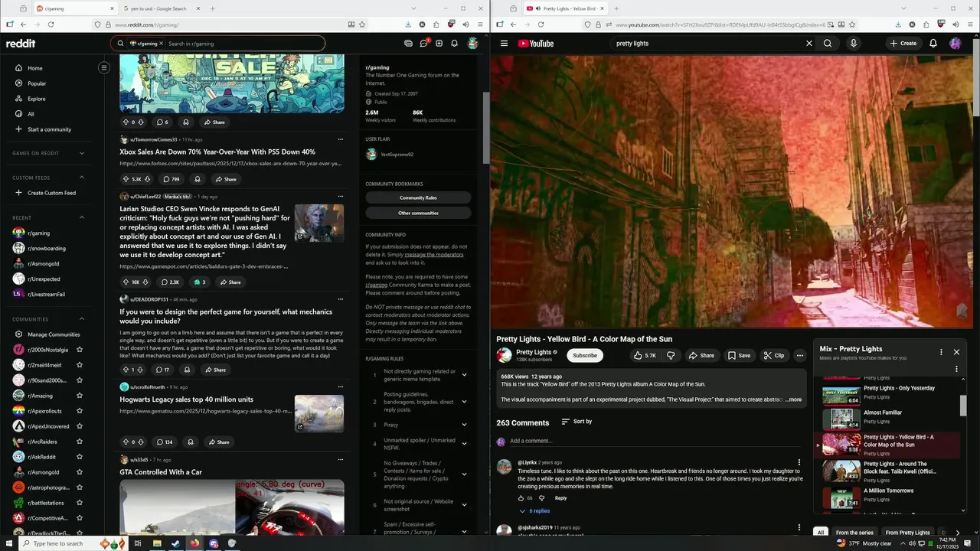Open comments on Xbox Sales post (799)
Screen dimensions: 980x551
point(171,179)
